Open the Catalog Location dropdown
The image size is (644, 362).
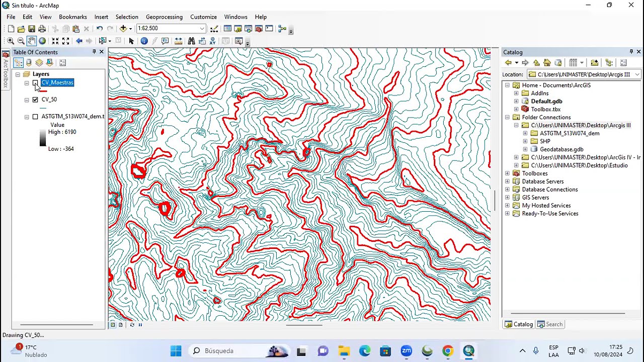tap(637, 74)
